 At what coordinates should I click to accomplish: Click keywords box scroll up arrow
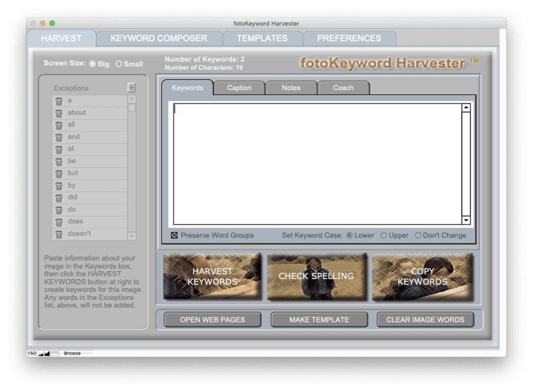[466, 108]
